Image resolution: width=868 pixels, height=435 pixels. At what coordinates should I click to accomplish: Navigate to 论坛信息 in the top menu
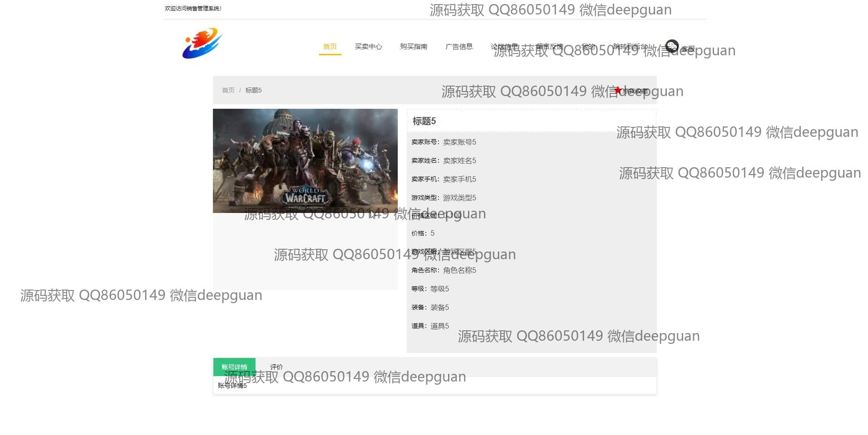(504, 47)
